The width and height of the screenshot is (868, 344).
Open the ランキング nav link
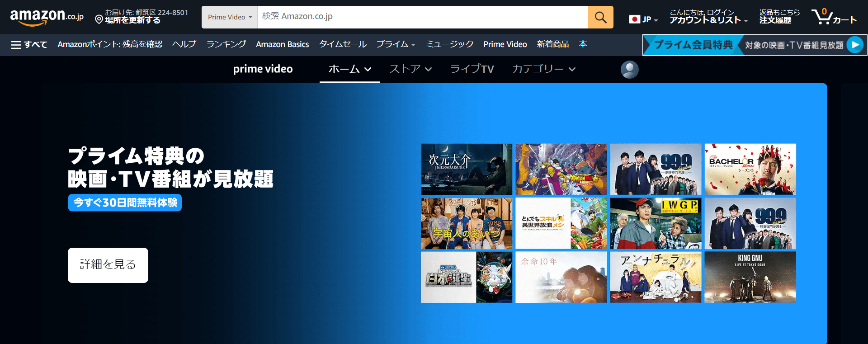tap(226, 44)
